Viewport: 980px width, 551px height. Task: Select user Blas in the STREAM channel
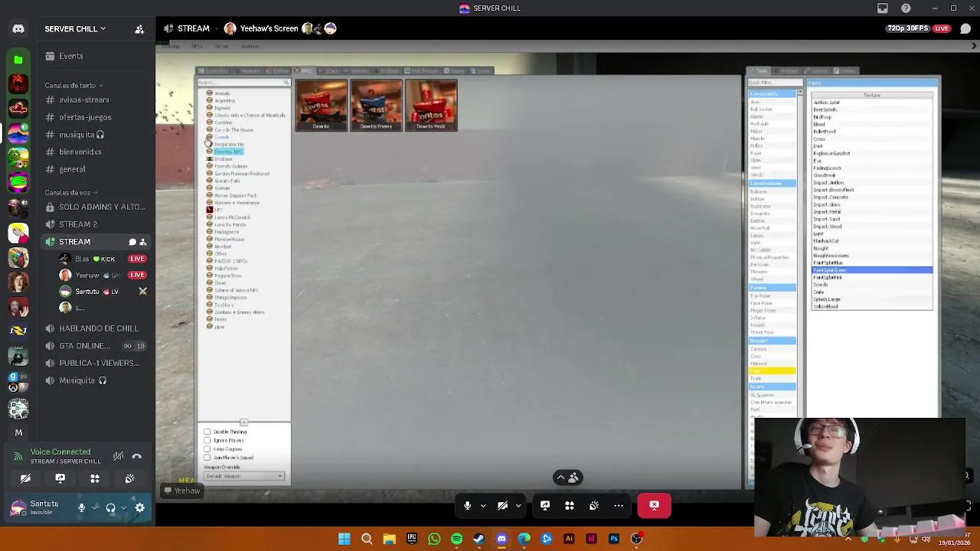coord(102,259)
